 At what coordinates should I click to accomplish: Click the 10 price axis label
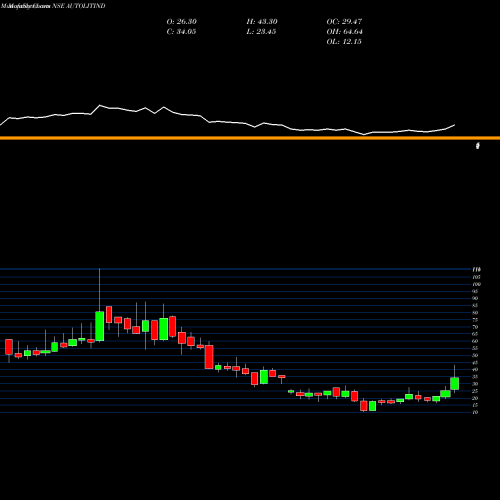475,412
